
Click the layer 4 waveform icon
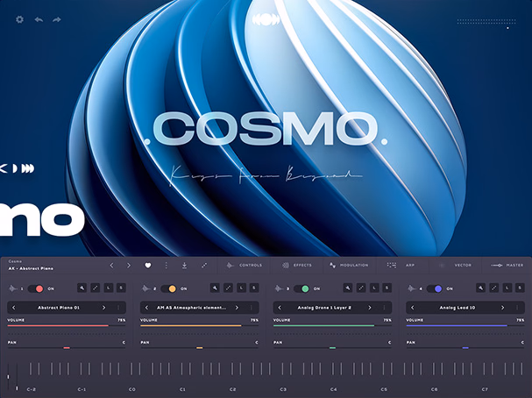[x=412, y=288]
